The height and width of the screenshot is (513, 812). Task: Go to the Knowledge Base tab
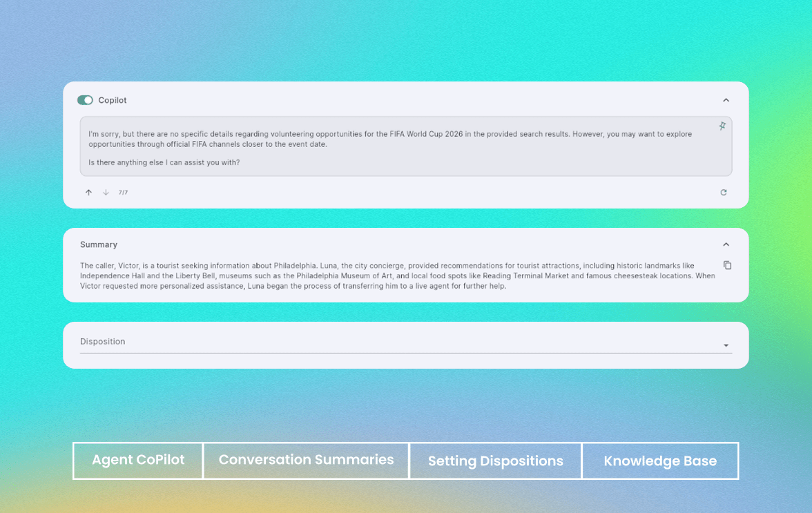[x=660, y=461]
